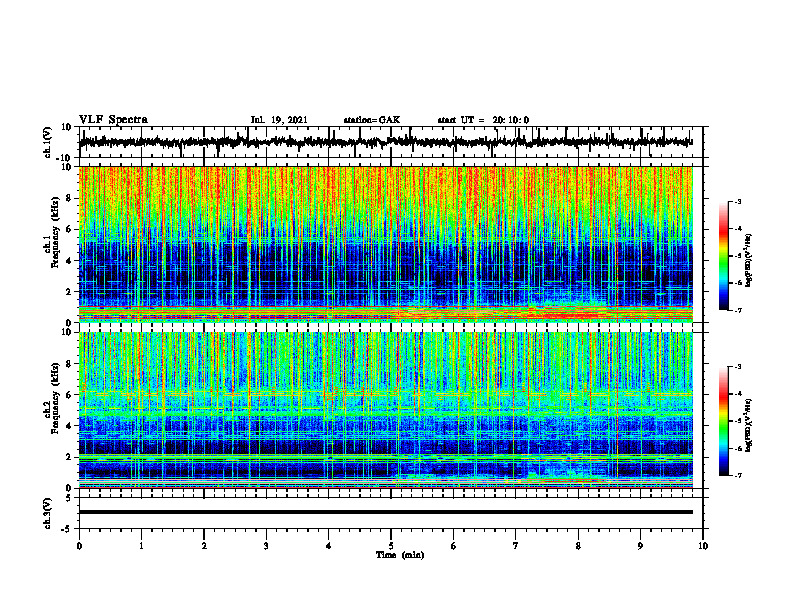
Task: Select the "start UT = 20:10:0" text
Action: click(x=483, y=120)
